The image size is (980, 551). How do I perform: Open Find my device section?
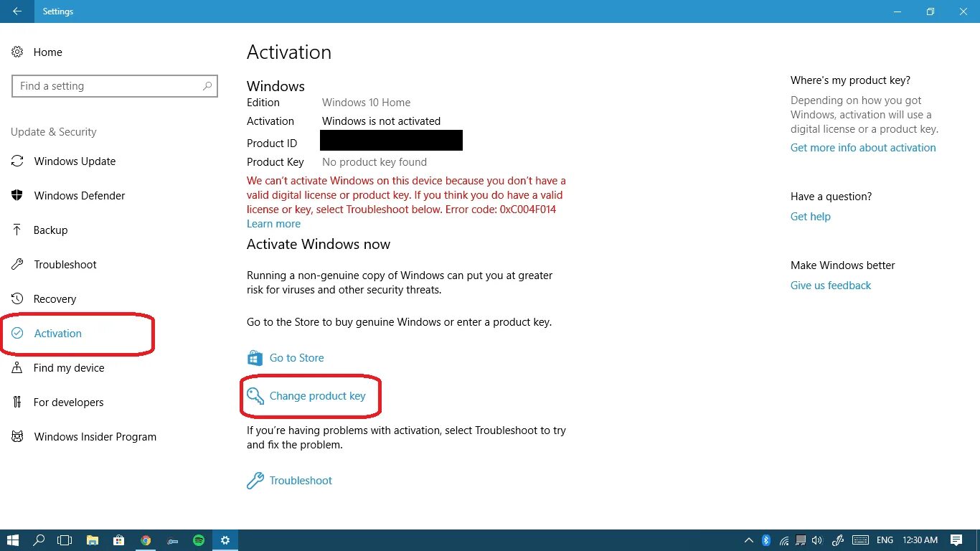(x=58, y=368)
